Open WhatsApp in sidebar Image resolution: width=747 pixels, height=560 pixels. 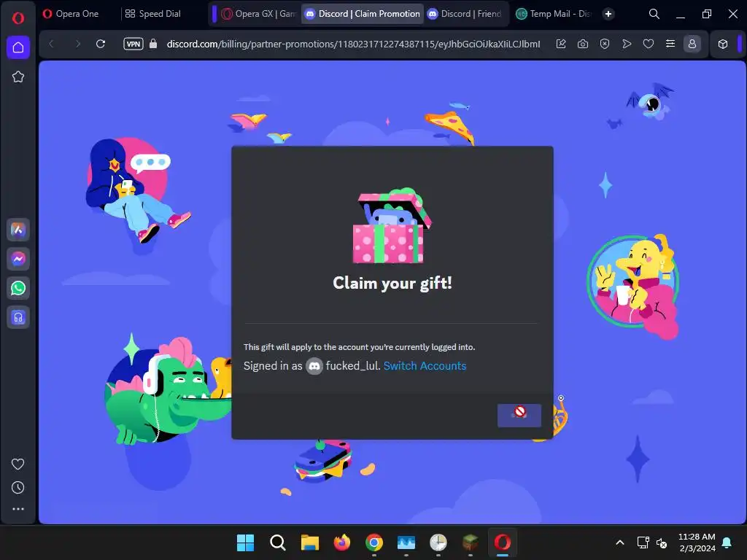point(18,288)
